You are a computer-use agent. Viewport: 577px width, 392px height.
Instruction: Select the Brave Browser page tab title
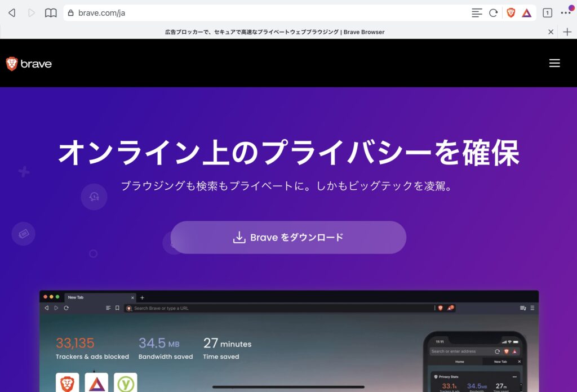274,32
